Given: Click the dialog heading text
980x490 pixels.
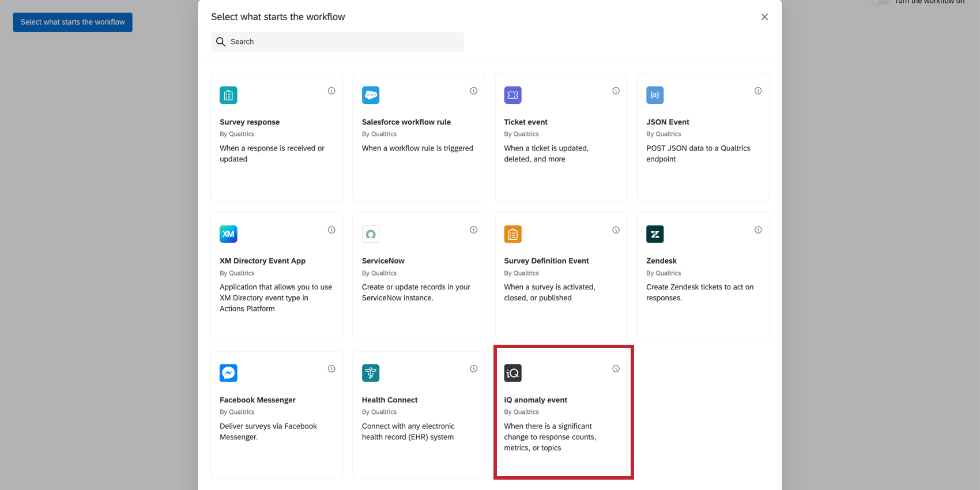Looking at the screenshot, I should coord(278,17).
